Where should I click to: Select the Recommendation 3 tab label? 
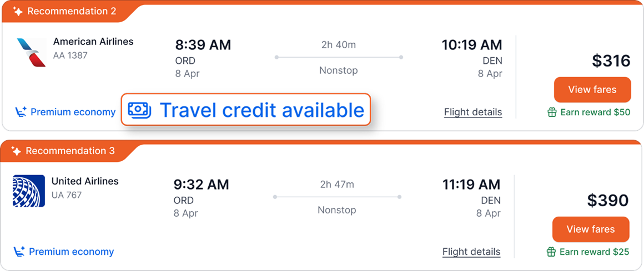tap(70, 151)
